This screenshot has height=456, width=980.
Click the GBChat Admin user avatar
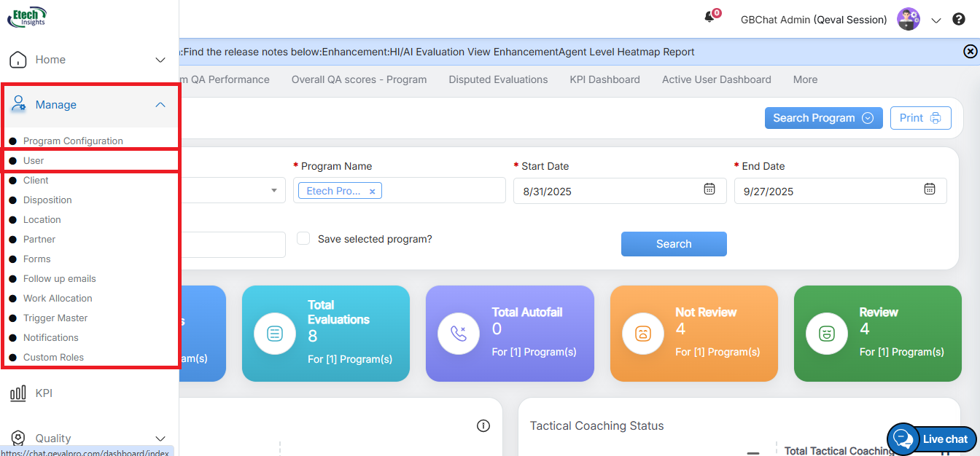pos(908,20)
